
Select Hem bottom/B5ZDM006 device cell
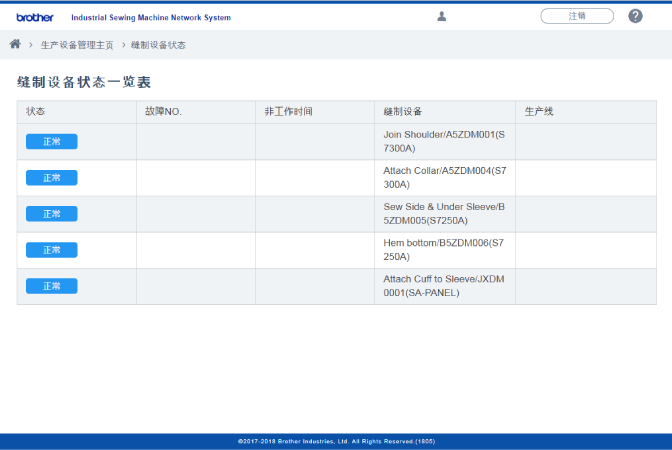tap(444, 249)
